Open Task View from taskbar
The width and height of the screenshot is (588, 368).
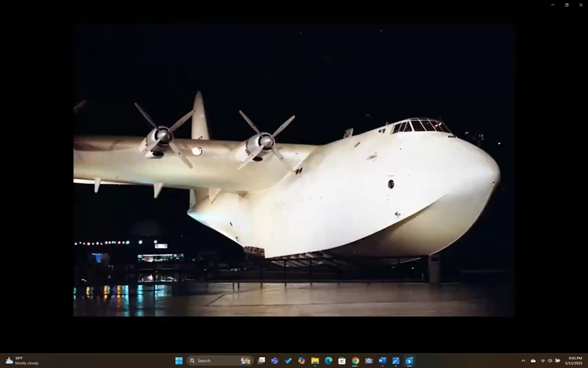(262, 361)
